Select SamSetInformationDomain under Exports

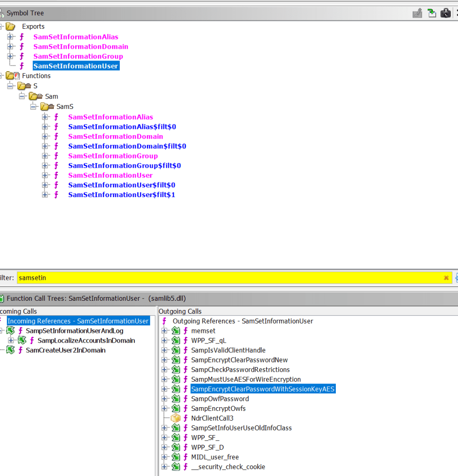[x=80, y=46]
